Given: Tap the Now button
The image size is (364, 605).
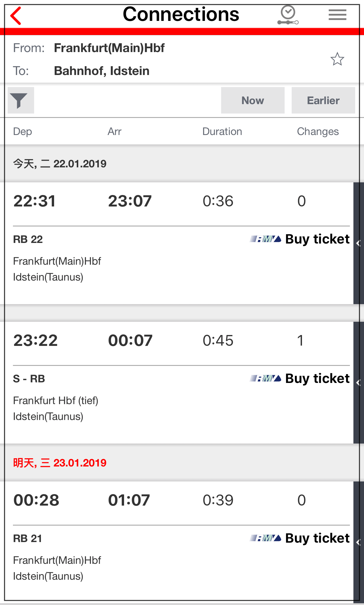Looking at the screenshot, I should tap(253, 100).
